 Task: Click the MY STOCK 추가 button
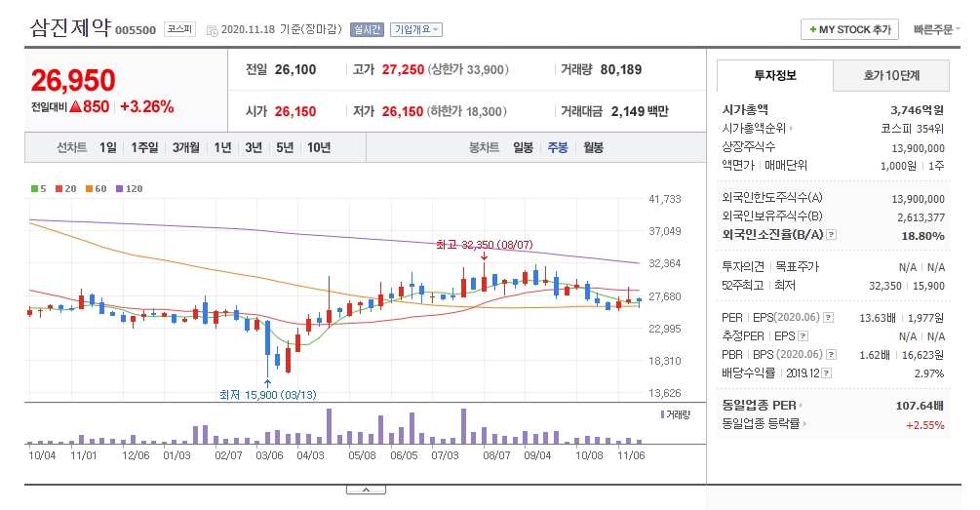tap(849, 29)
